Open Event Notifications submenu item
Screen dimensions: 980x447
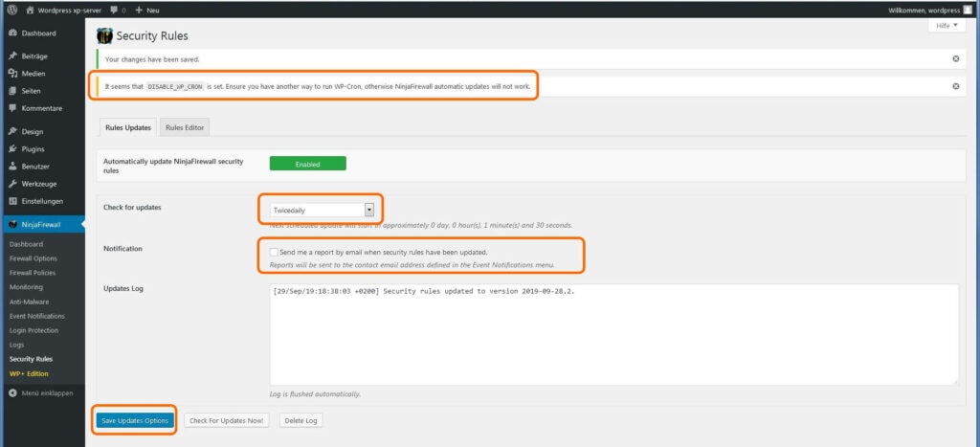pos(37,316)
